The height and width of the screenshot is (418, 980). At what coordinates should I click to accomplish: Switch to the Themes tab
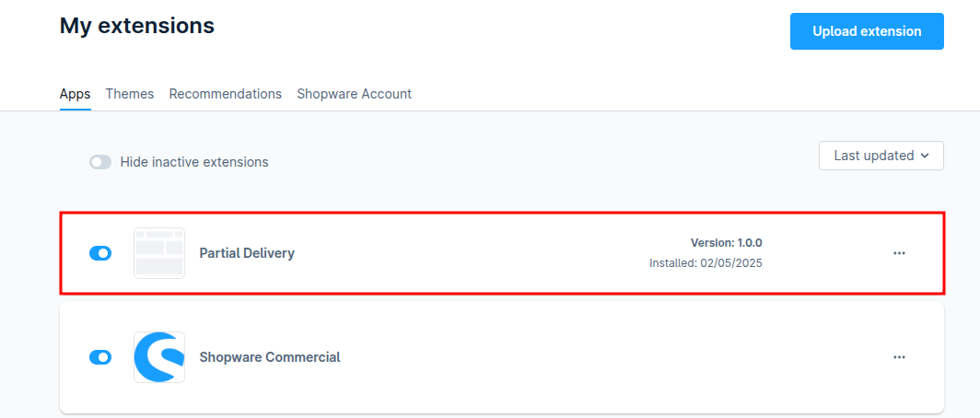click(x=130, y=94)
